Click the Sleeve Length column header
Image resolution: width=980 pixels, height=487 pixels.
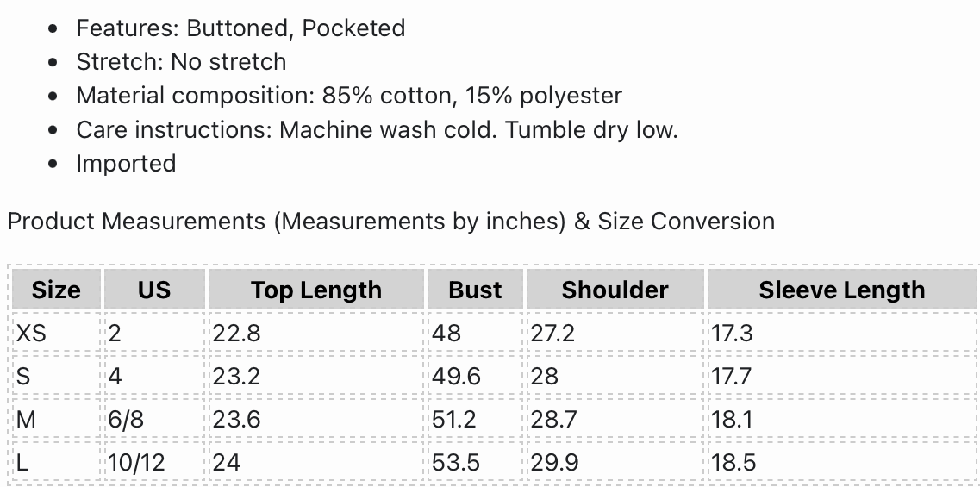click(x=841, y=290)
